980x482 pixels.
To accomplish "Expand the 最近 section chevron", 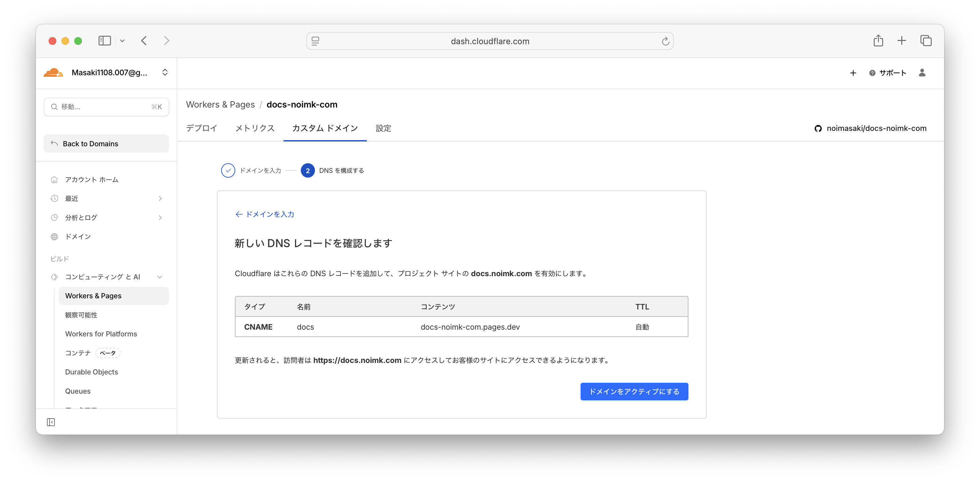I will pyautogui.click(x=160, y=198).
